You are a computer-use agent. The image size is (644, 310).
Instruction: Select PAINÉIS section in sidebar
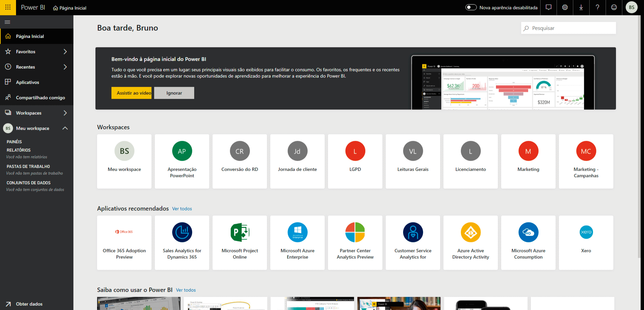click(14, 142)
